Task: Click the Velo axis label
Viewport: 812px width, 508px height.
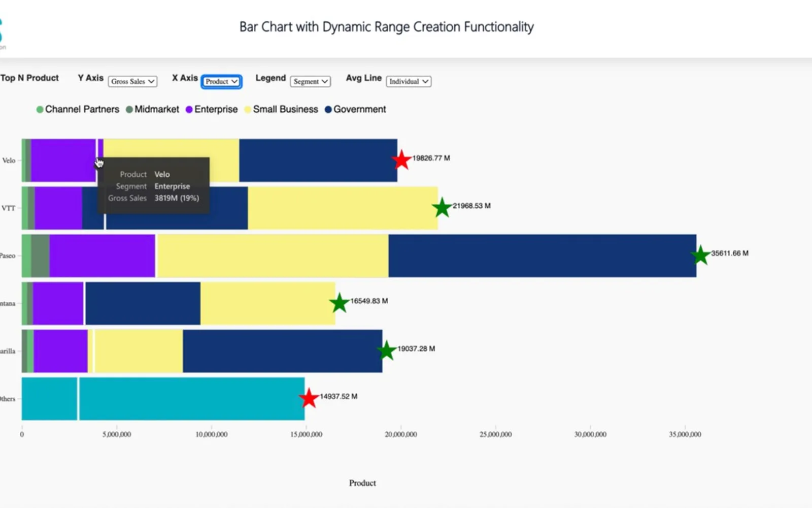Action: click(9, 161)
